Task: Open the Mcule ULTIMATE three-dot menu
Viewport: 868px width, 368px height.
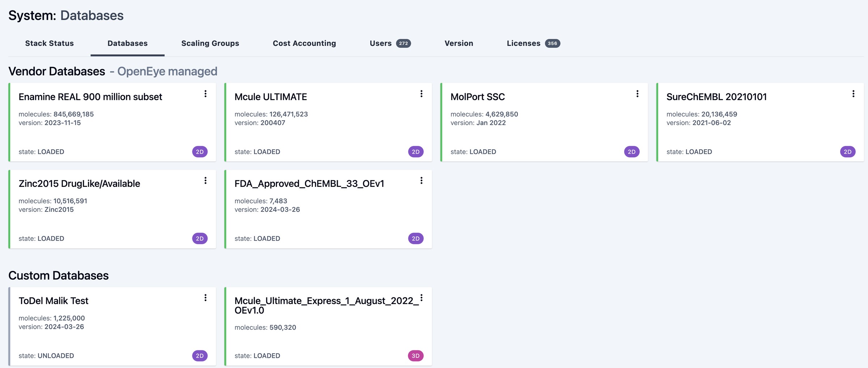Action: click(x=421, y=94)
